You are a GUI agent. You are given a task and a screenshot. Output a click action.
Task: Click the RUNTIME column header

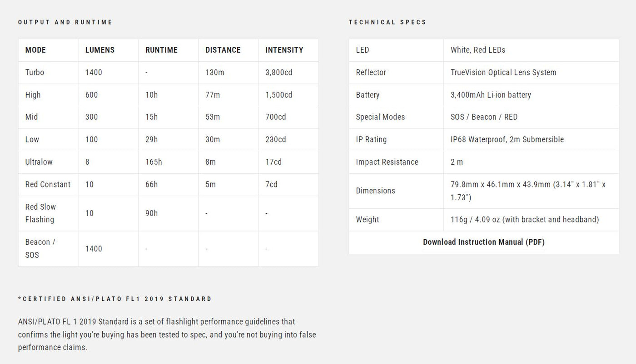pyautogui.click(x=161, y=50)
